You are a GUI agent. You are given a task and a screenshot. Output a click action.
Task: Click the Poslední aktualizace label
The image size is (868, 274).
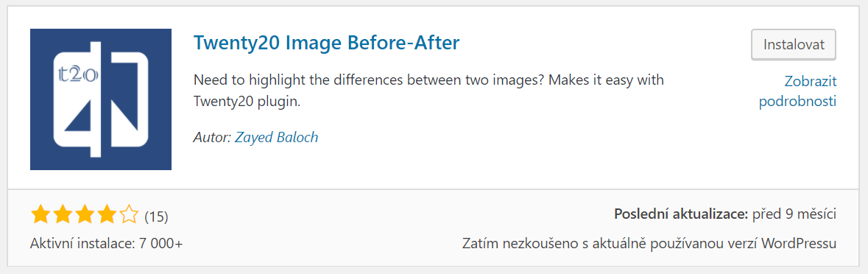682,214
